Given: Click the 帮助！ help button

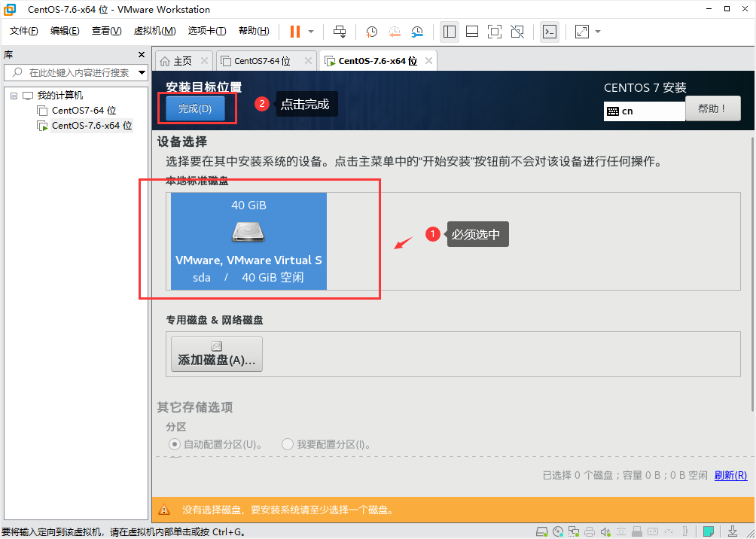Looking at the screenshot, I should (x=712, y=108).
